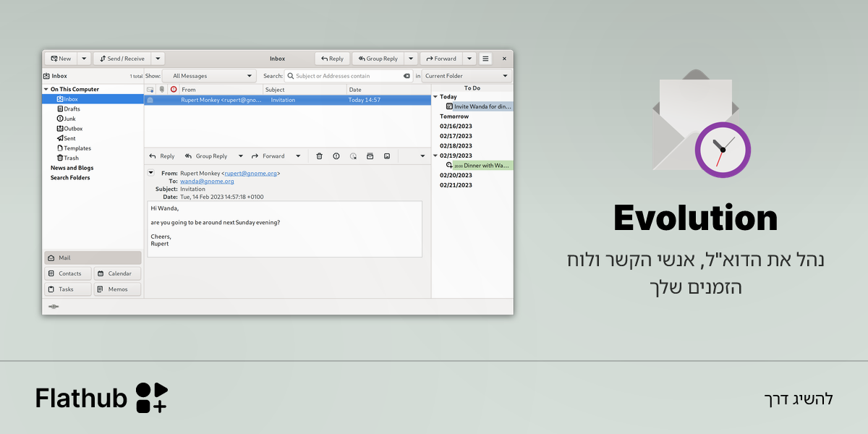The width and height of the screenshot is (868, 434).
Task: Open the Show All Messages filter combo box
Action: 209,76
